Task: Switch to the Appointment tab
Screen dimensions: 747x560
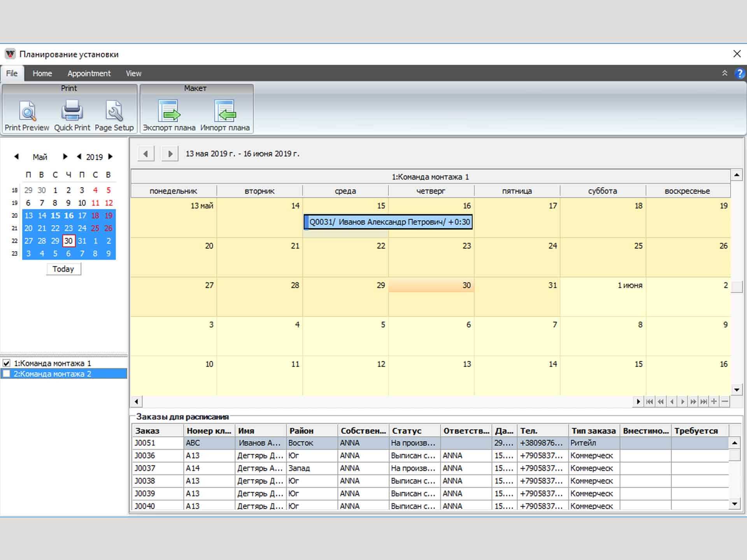Action: 89,73
